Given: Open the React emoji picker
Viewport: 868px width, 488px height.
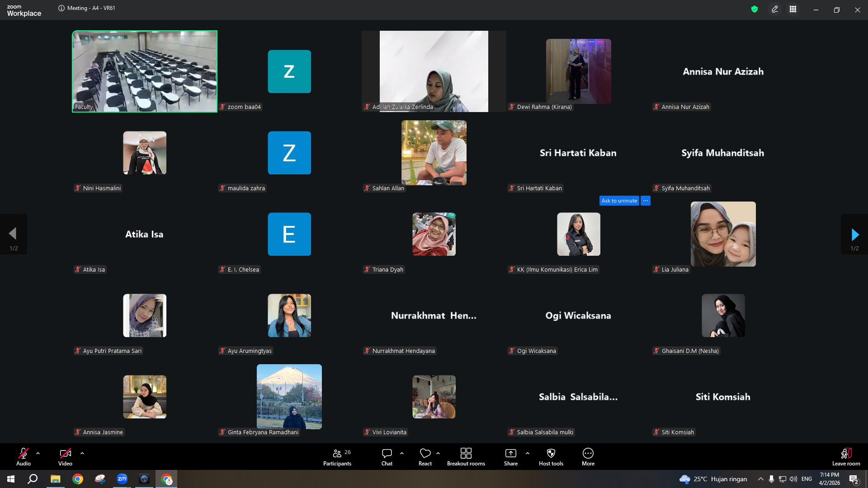Looking at the screenshot, I should [x=425, y=456].
